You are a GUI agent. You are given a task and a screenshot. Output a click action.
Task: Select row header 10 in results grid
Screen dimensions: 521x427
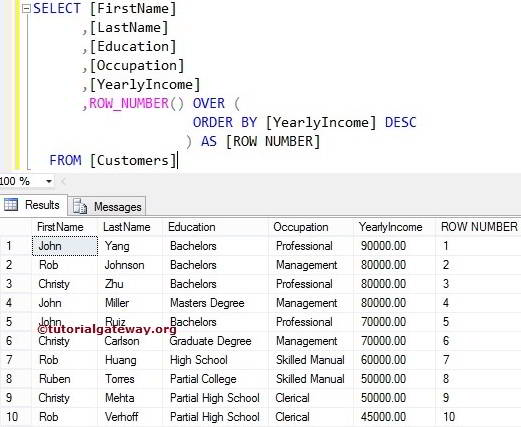pos(16,417)
